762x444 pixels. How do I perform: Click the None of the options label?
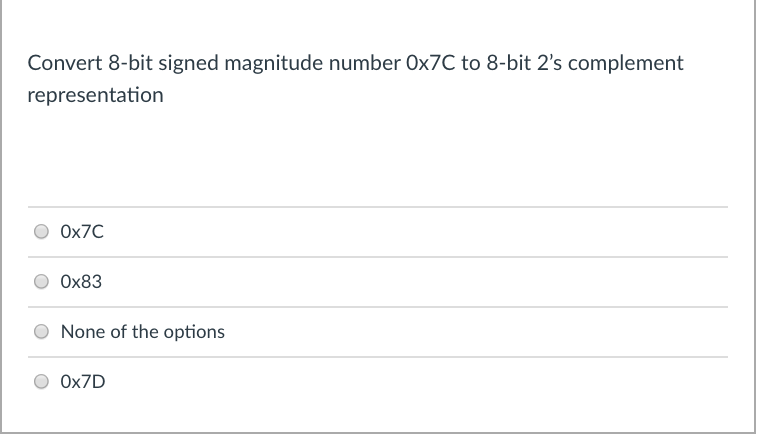pos(142,332)
